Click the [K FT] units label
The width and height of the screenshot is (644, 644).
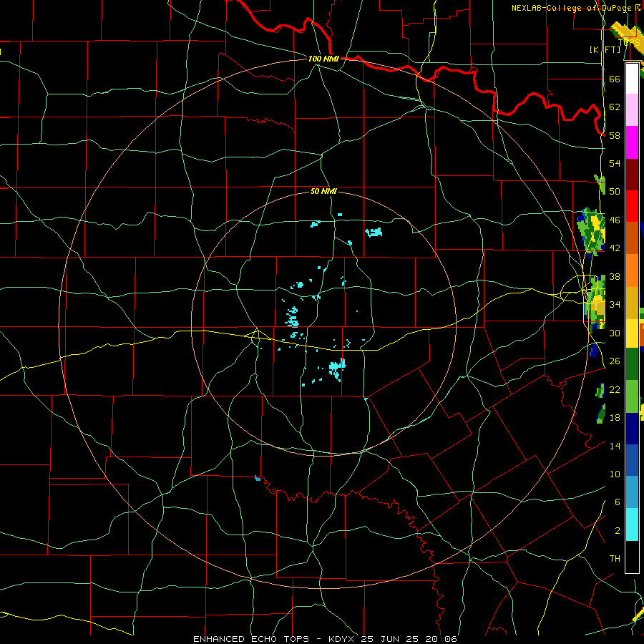605,49
